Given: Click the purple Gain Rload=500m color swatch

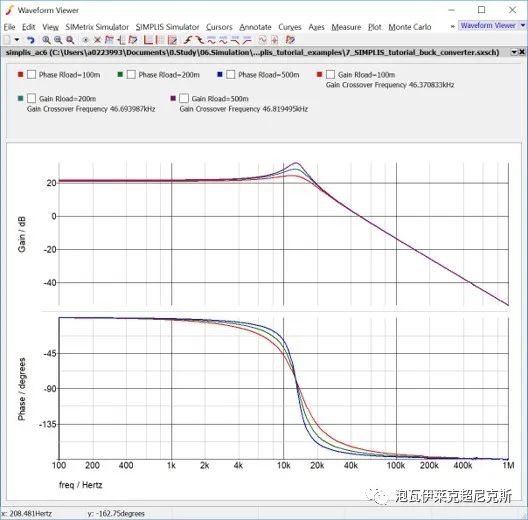Looking at the screenshot, I should tap(173, 98).
